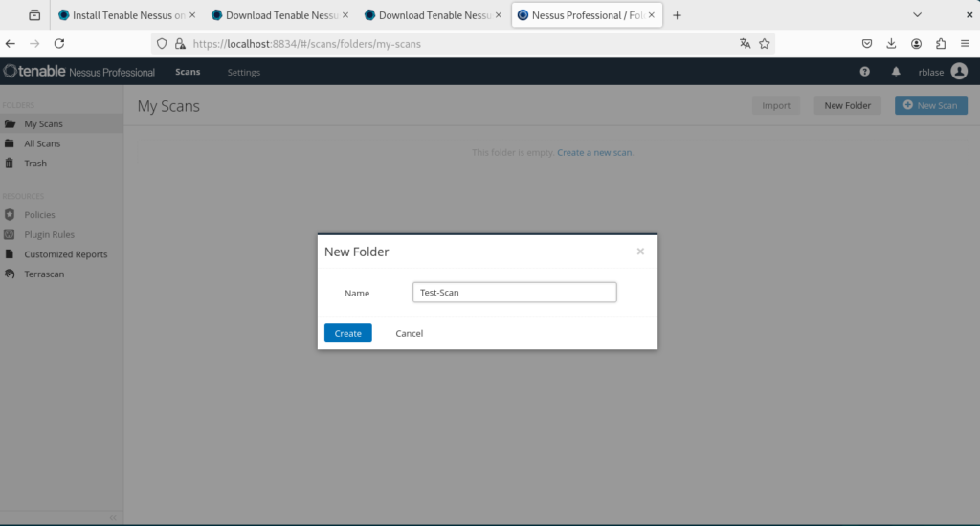Switch to Install Tenable Nessus tab
This screenshot has width=980, height=526.
127,15
